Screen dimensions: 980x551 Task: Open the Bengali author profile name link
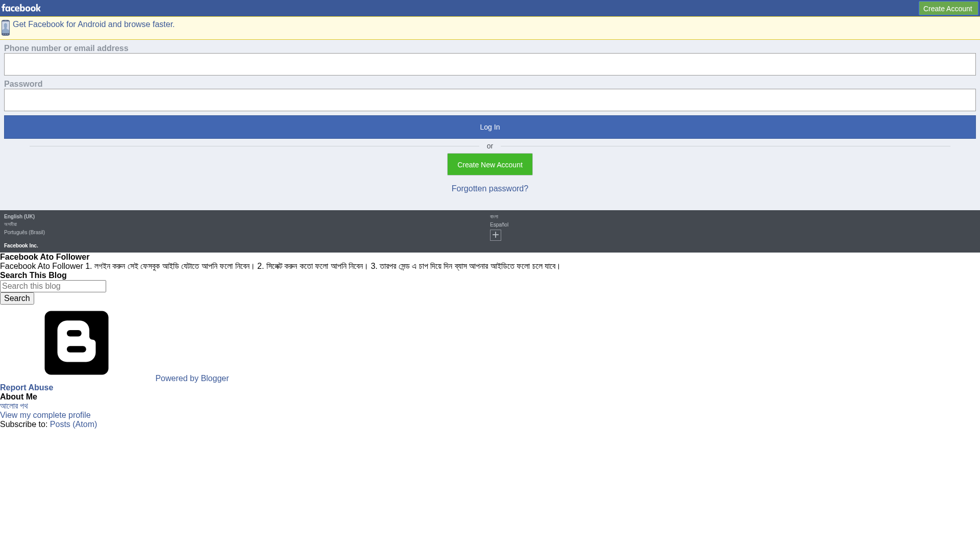[14, 406]
